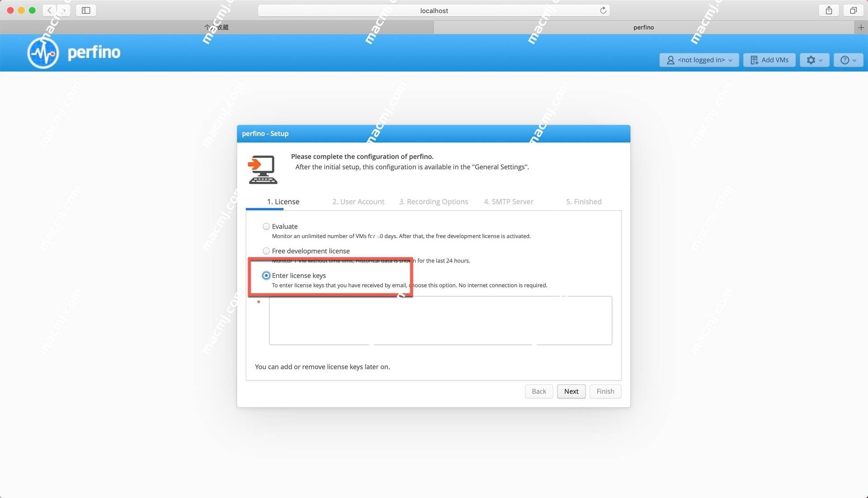868x498 pixels.
Task: Enable the Enter license keys option
Action: click(x=266, y=275)
